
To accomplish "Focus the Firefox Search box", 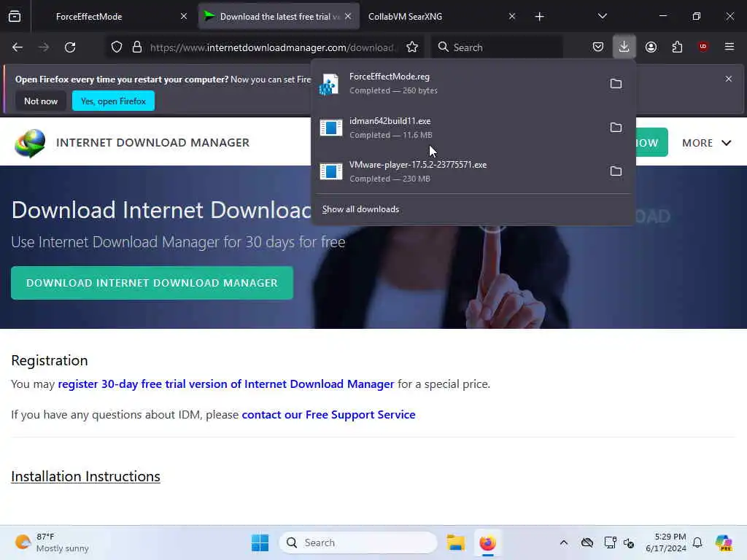I will (x=497, y=47).
